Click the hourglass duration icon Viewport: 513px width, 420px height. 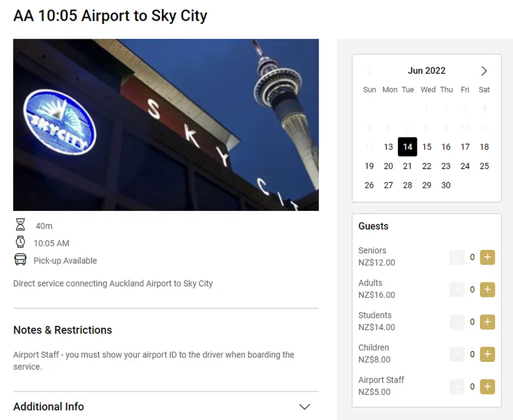[21, 226]
